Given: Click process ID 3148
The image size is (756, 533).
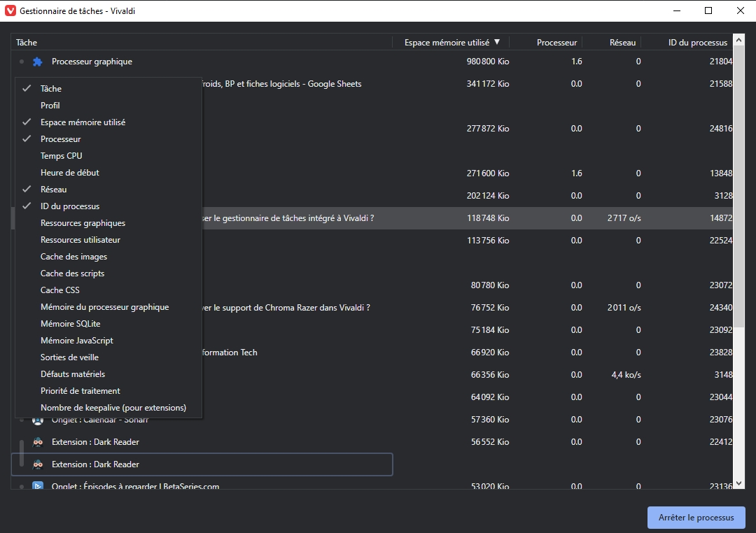Looking at the screenshot, I should point(723,375).
